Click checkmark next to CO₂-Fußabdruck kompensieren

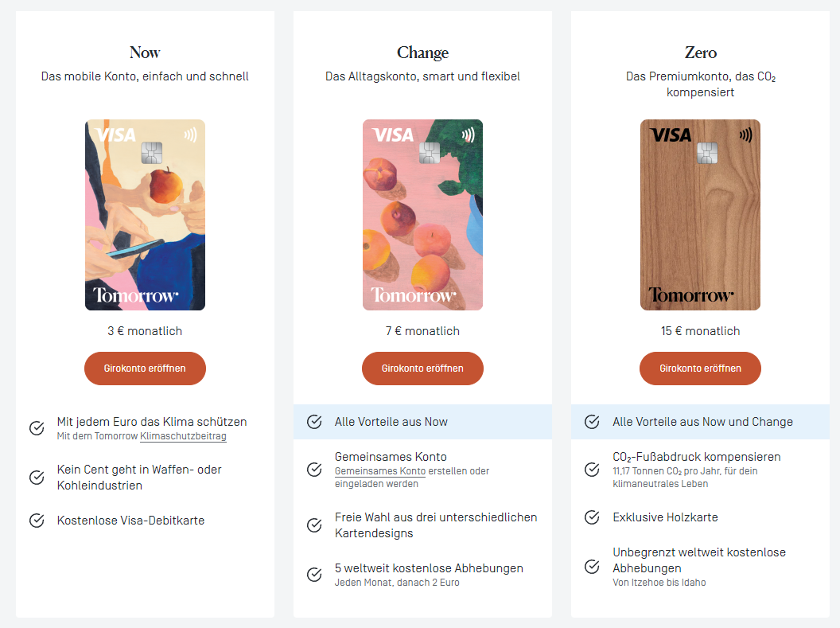(x=592, y=470)
